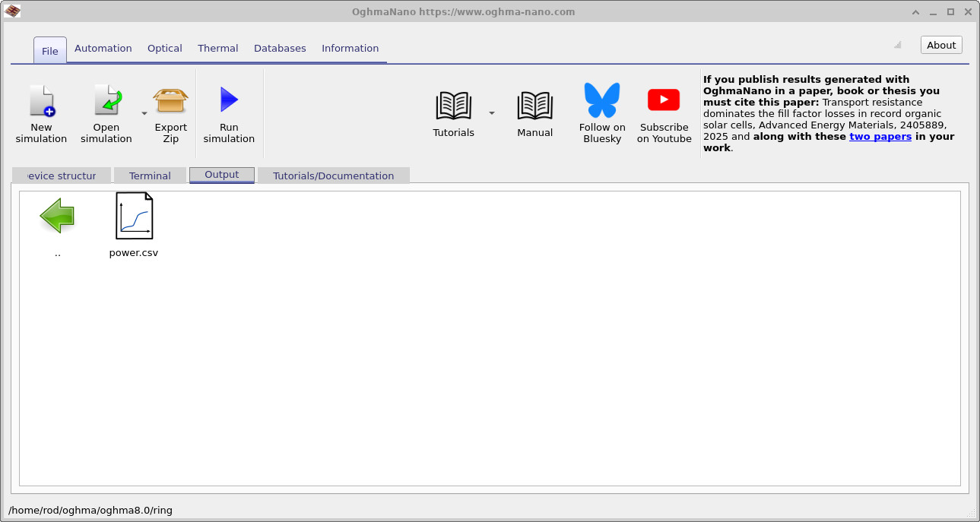
Task: Expand the Tutorials dropdown arrow
Action: (x=491, y=113)
